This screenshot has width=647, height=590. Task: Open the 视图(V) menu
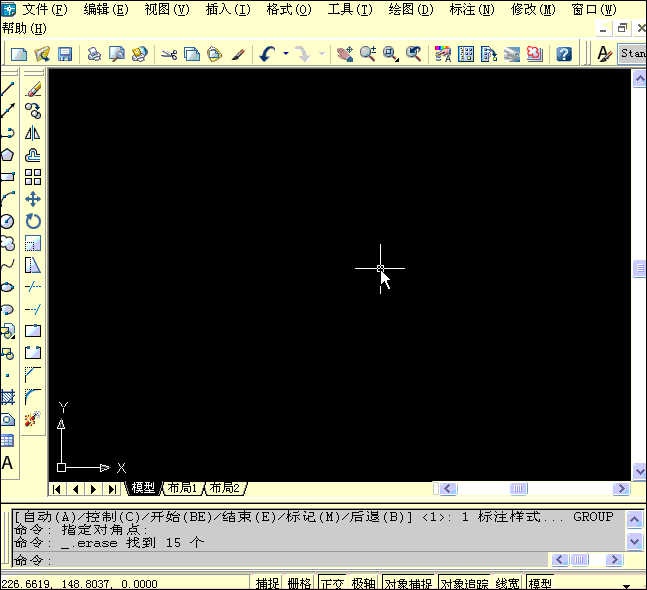(x=167, y=9)
